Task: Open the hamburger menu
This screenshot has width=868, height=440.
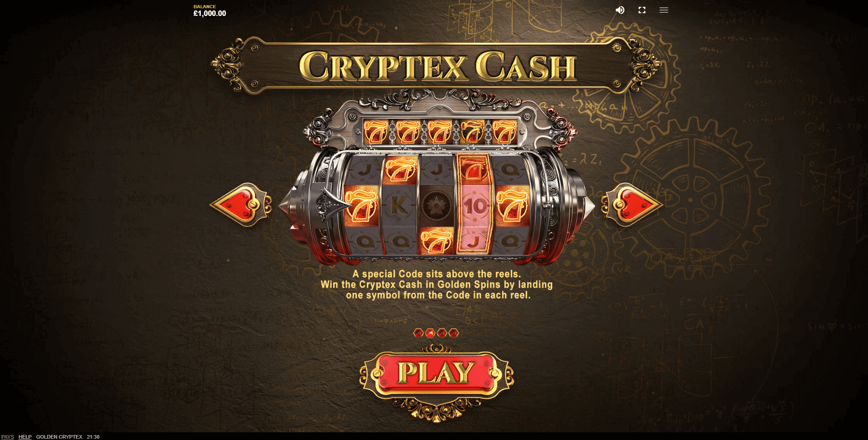Action: point(663,10)
